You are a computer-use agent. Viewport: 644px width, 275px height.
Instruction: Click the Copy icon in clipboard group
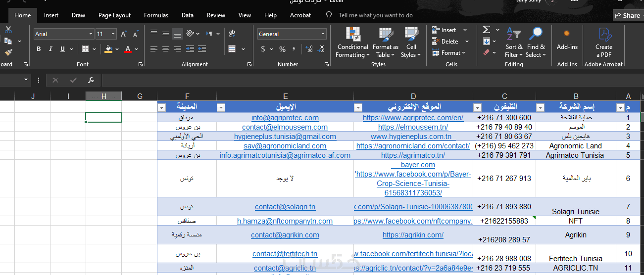8,41
